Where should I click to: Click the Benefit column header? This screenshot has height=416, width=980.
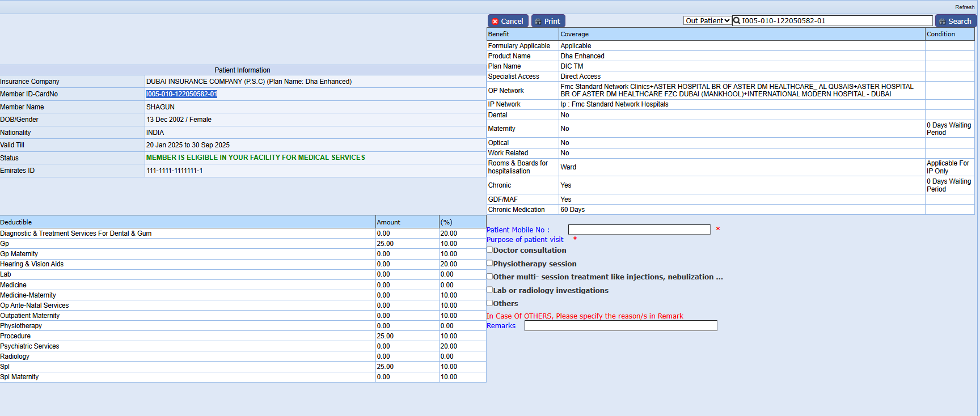coord(499,34)
